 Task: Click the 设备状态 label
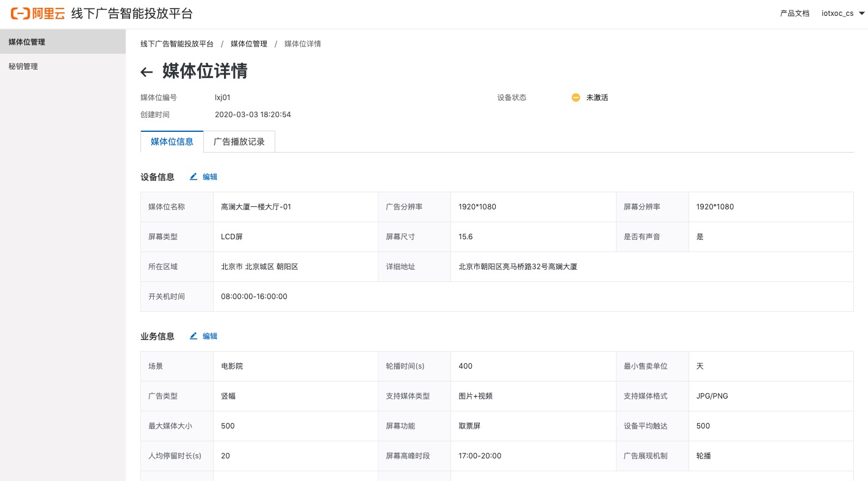click(512, 98)
